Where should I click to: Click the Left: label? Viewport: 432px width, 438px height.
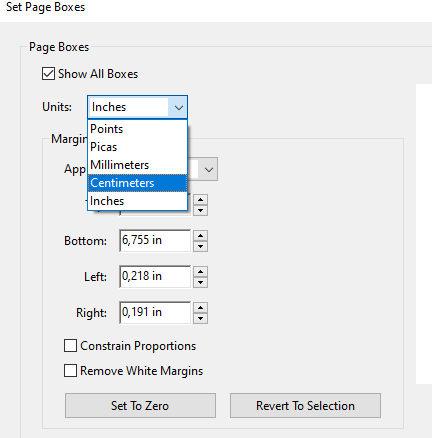click(95, 277)
